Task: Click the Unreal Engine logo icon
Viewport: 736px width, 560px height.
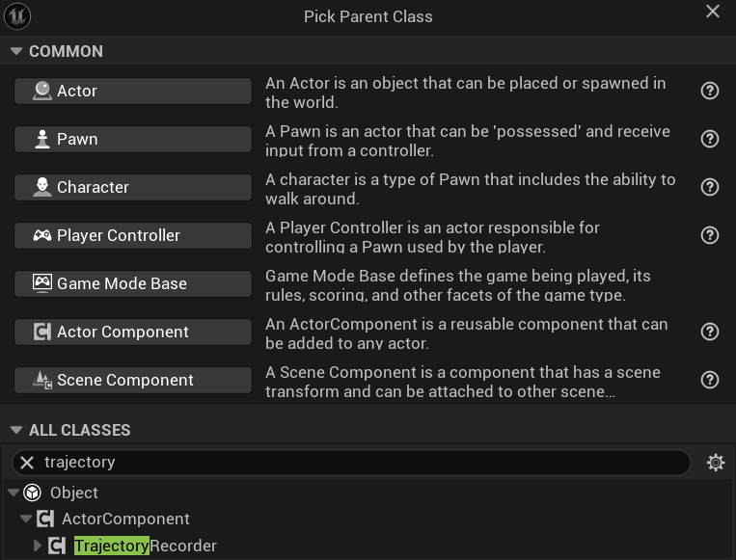Action: click(x=17, y=16)
